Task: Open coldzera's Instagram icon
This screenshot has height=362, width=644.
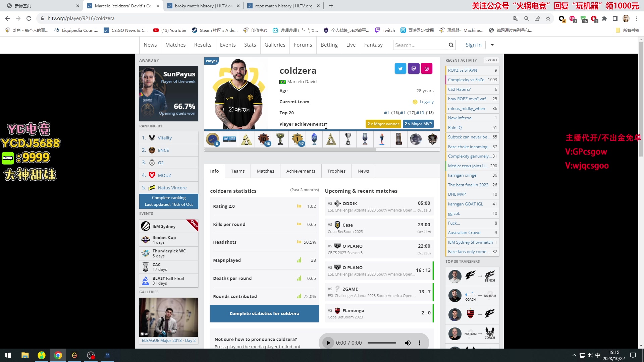Action: pos(427,69)
